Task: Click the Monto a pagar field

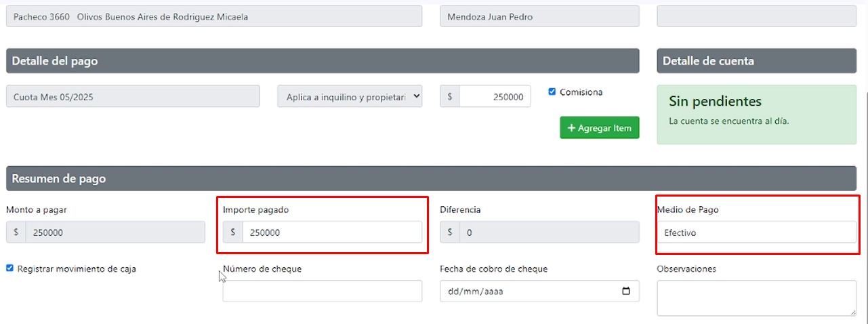Action: click(x=115, y=232)
